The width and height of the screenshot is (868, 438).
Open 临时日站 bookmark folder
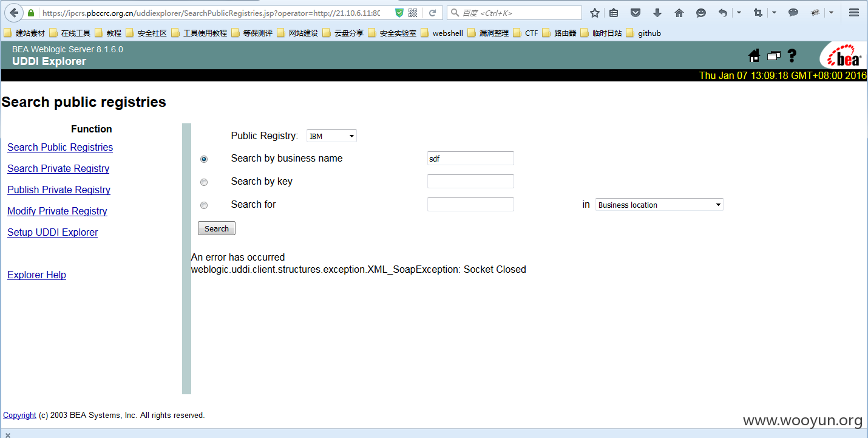tap(601, 33)
